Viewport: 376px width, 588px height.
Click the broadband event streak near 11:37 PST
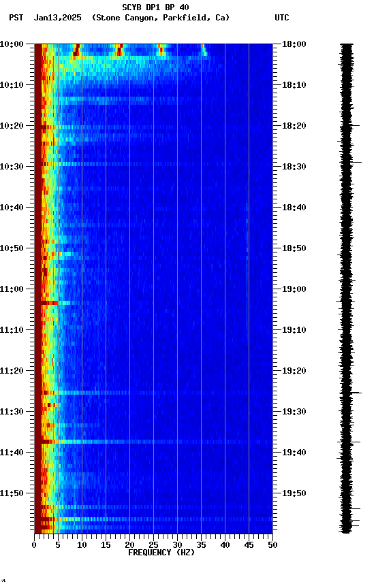click(x=153, y=442)
